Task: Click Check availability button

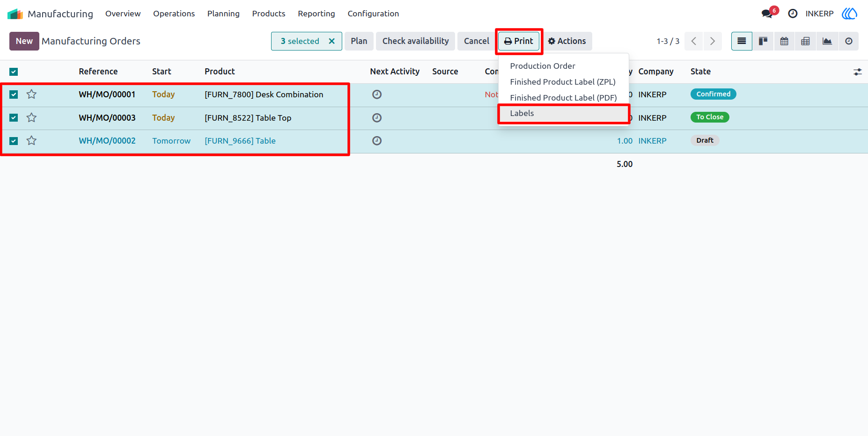Action: coord(416,41)
